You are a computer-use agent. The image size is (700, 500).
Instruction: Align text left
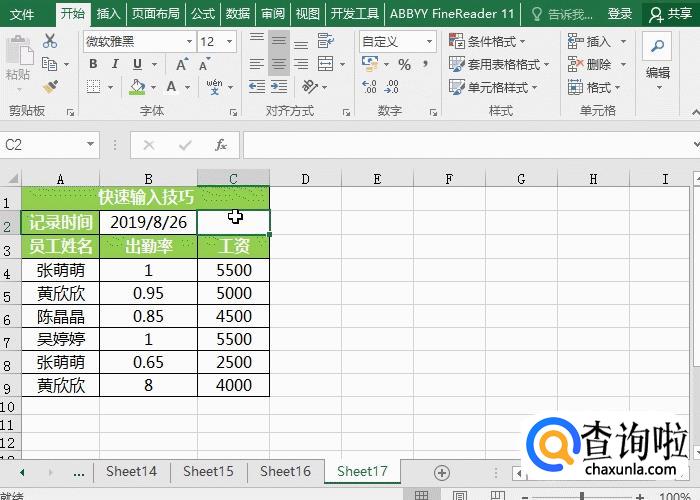click(257, 64)
